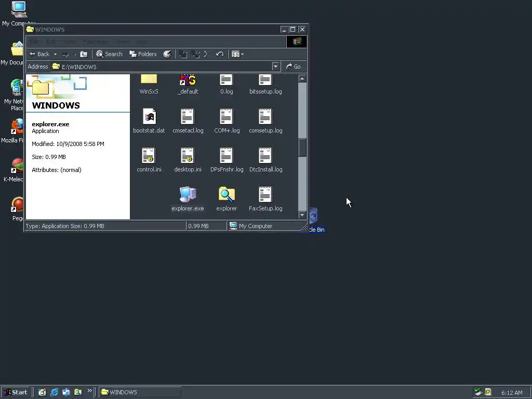The image size is (532, 399).
Task: Click the 6:12 AM system clock
Action: [512, 393]
